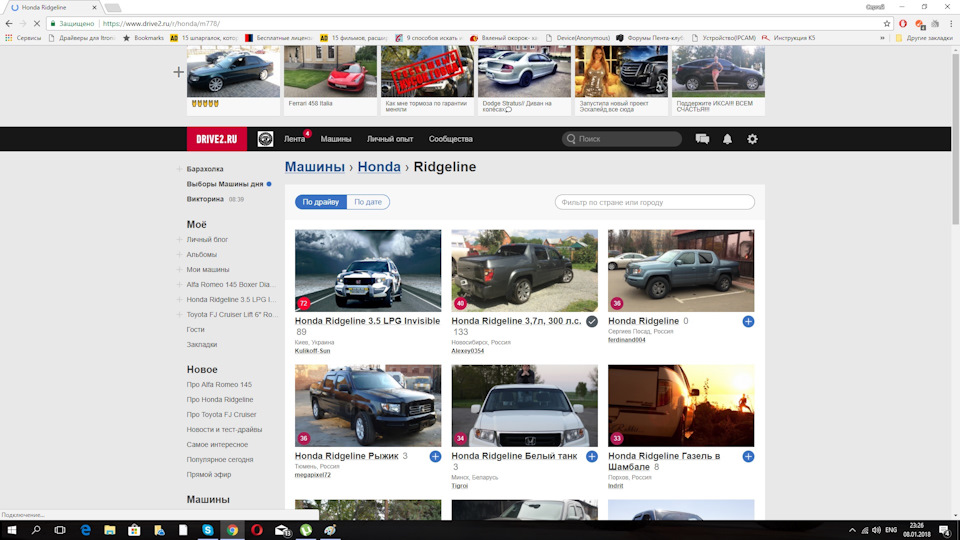
Task: Click the plus icon left of promo thumbnails
Action: coord(178,72)
